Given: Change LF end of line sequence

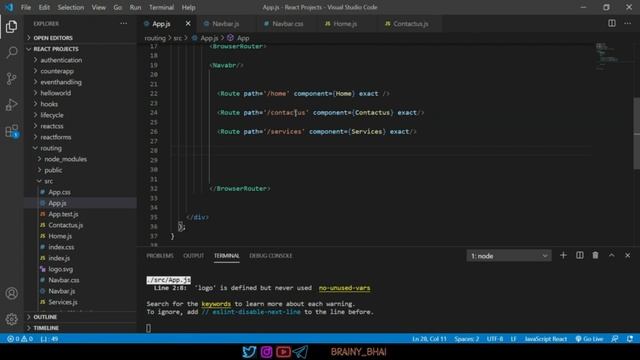Looking at the screenshot, I should [513, 339].
